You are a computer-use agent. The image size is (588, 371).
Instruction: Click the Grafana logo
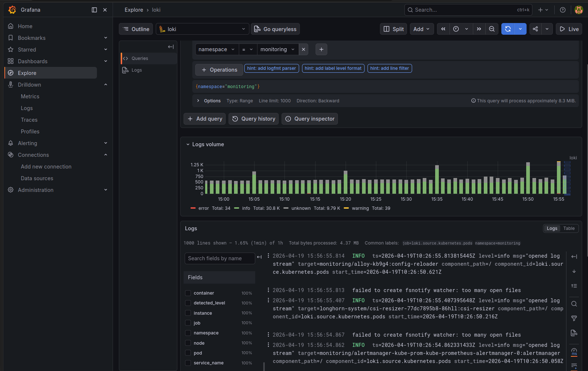pos(12,10)
